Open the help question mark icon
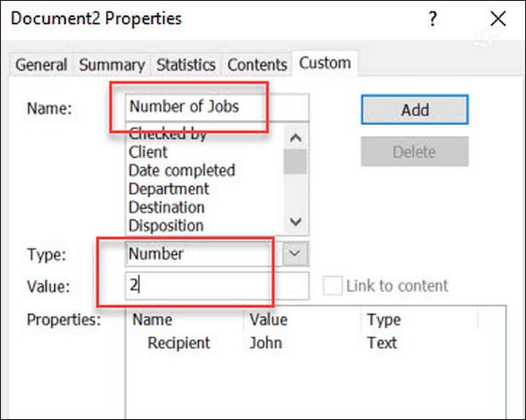Image resolution: width=526 pixels, height=420 pixels. pos(433,19)
